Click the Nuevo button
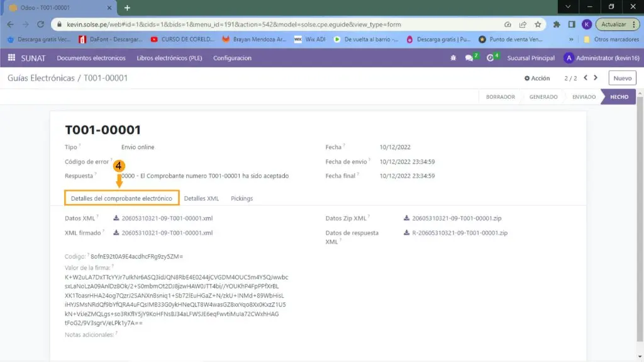This screenshot has width=644, height=362. [x=621, y=78]
